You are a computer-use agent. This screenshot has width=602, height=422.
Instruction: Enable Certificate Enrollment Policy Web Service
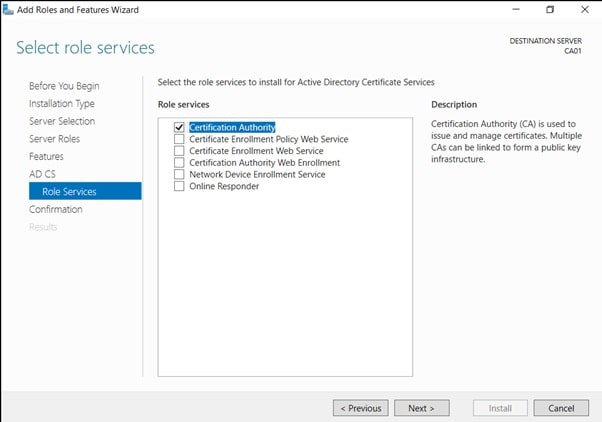coord(179,140)
